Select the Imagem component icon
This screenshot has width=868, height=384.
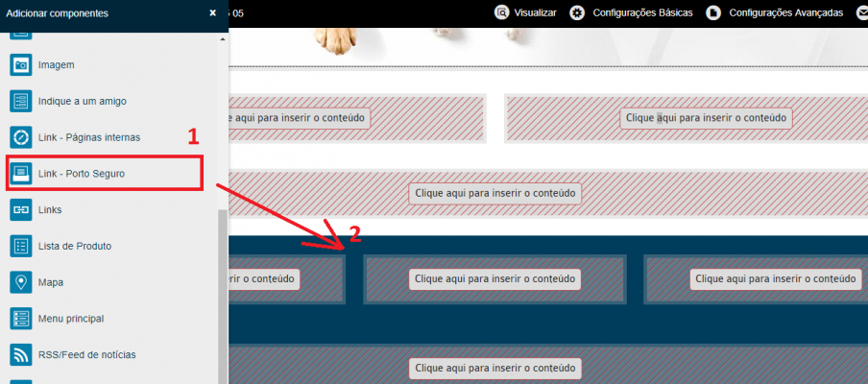[x=21, y=64]
